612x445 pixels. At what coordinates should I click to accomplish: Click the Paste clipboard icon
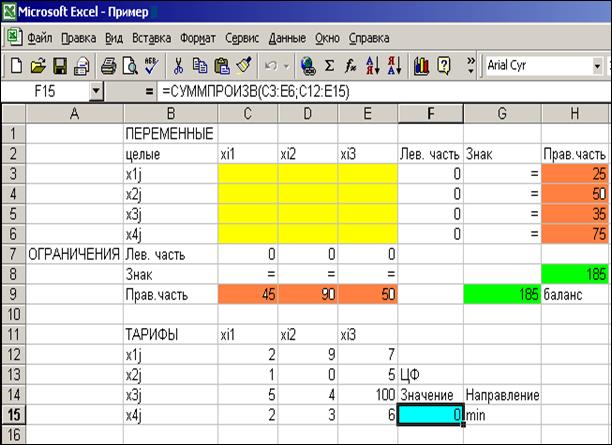click(222, 66)
